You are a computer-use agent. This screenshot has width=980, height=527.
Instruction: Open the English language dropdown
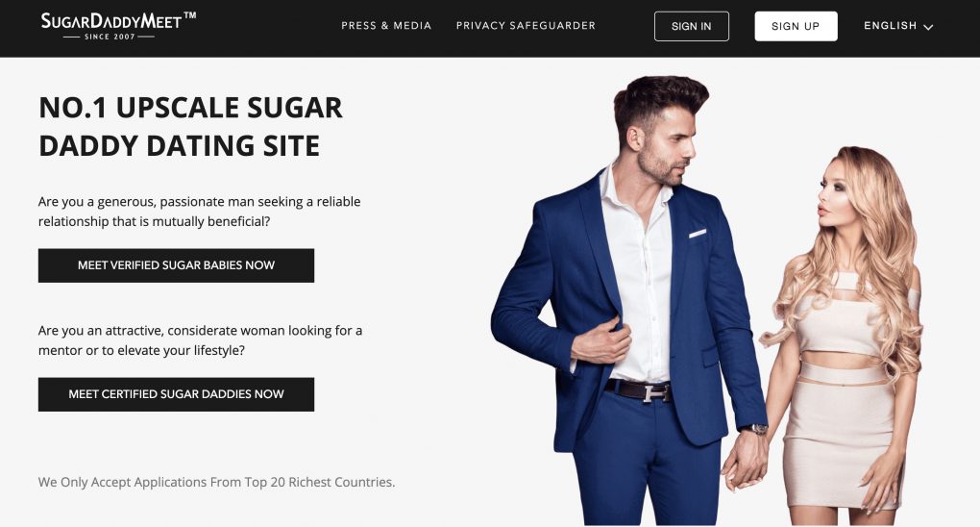[898, 26]
